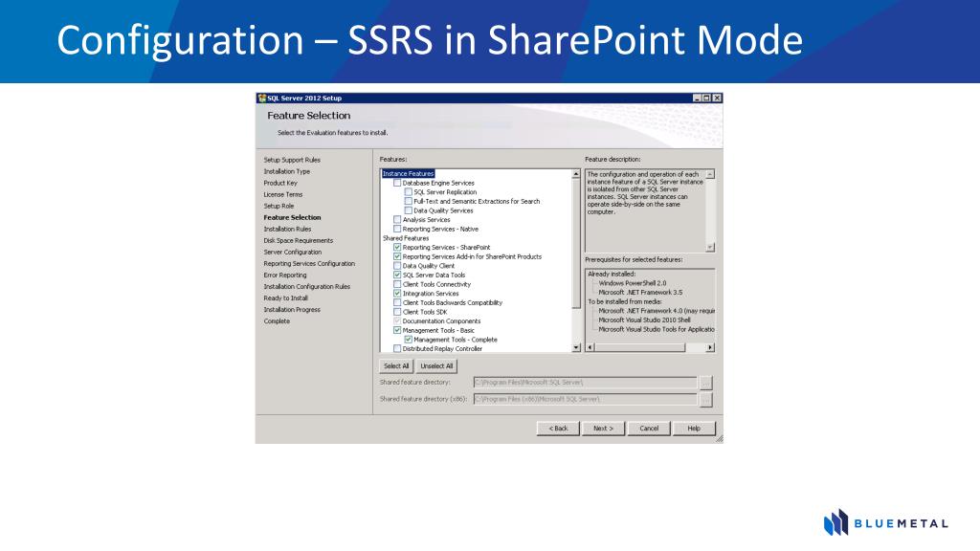Select the Instance Features tree node
Screen dimensions: 980x551
pyautogui.click(x=408, y=174)
